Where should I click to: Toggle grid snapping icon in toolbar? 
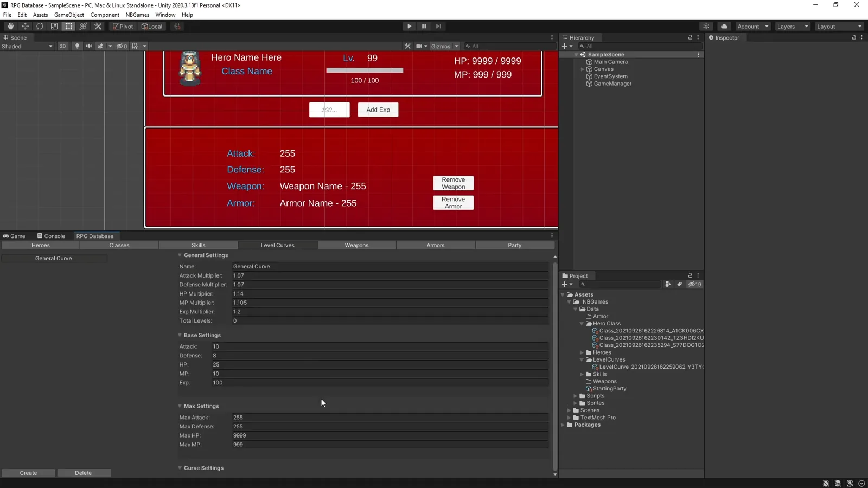click(177, 26)
